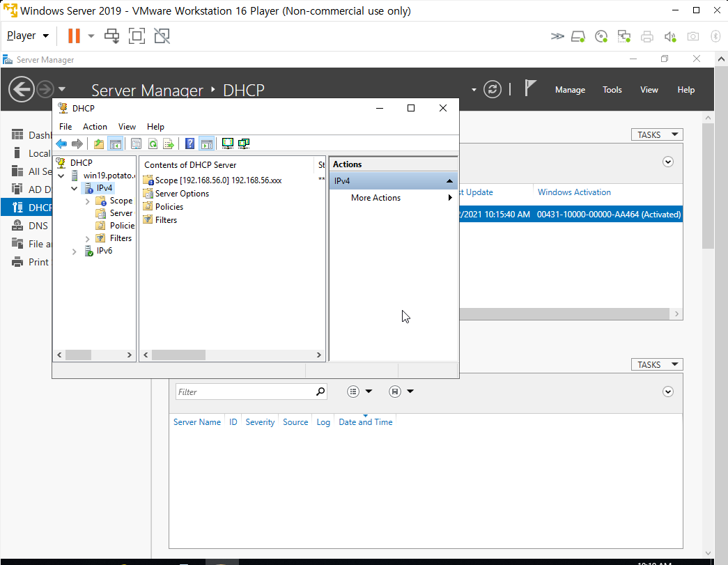728x565 pixels.
Task: Open Server Manager's Help menu
Action: pyautogui.click(x=686, y=90)
